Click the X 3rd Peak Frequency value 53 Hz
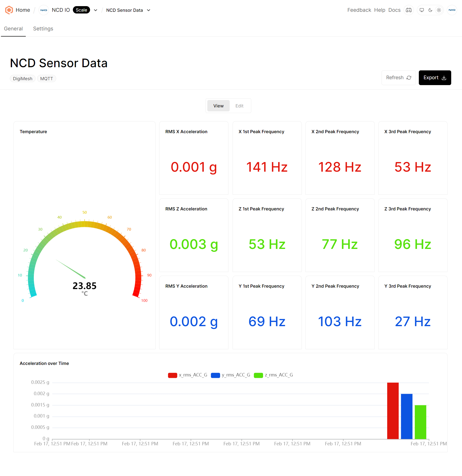The height and width of the screenshot is (476, 462). click(413, 167)
